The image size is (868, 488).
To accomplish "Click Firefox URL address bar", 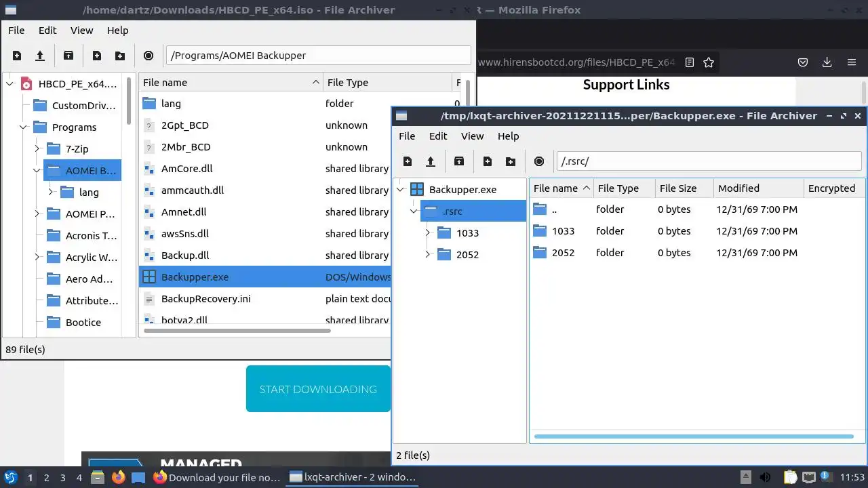I will click(x=576, y=62).
